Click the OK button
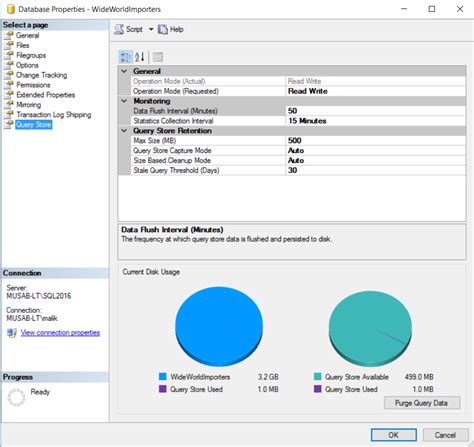Screen dimensions: 474x447 [393, 435]
